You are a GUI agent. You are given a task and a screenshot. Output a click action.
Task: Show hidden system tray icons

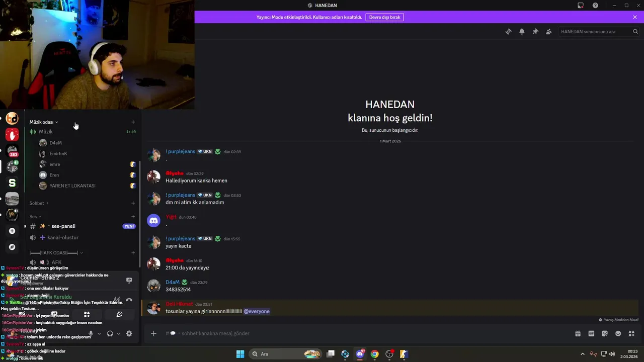click(x=583, y=354)
